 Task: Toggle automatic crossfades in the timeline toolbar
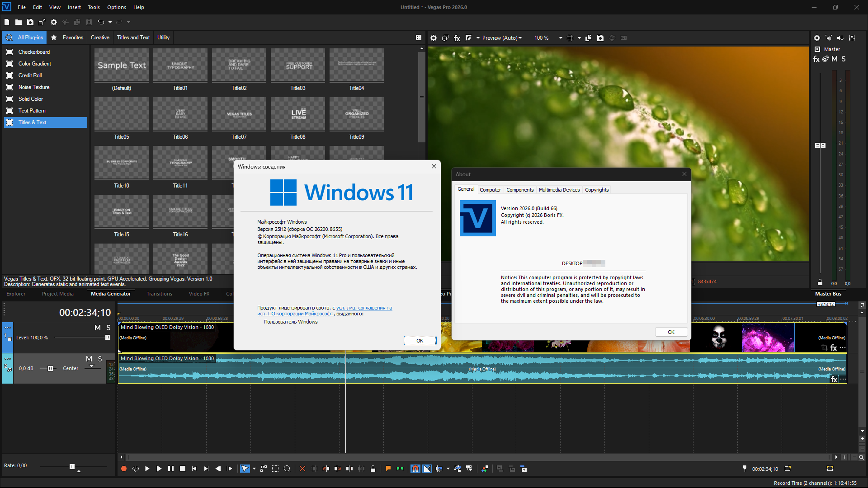pos(427,469)
